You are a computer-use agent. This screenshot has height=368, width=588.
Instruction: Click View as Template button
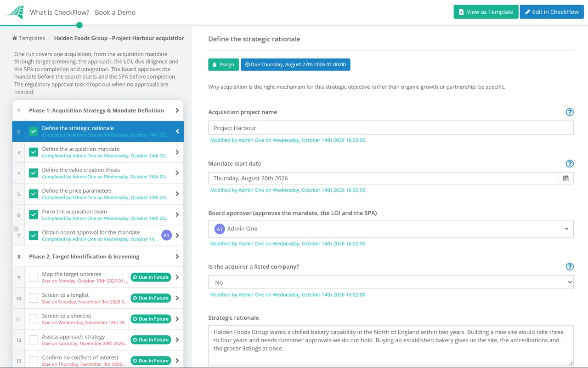(x=486, y=12)
